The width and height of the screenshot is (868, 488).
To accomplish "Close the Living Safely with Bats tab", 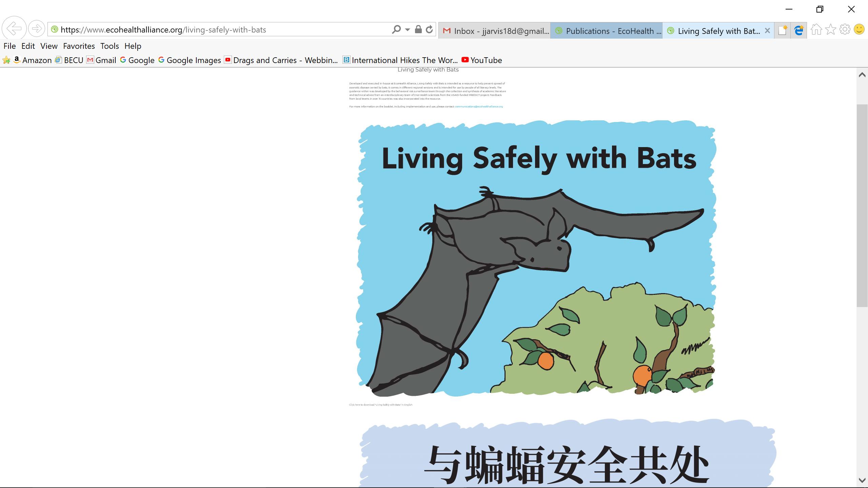I will click(x=767, y=31).
